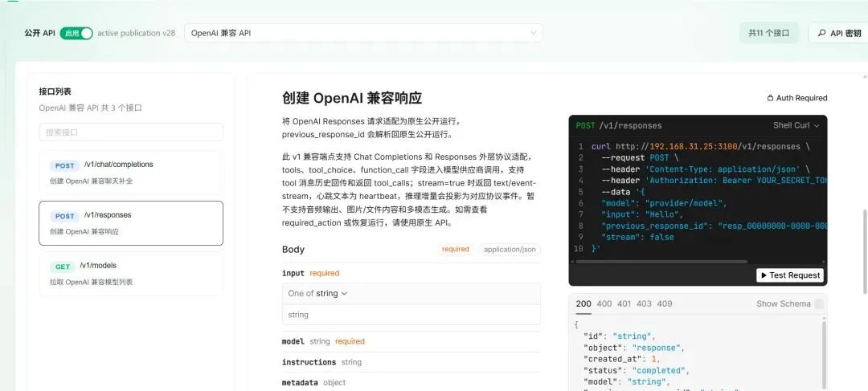
Task: Click the active publication v28 label
Action: click(x=136, y=33)
